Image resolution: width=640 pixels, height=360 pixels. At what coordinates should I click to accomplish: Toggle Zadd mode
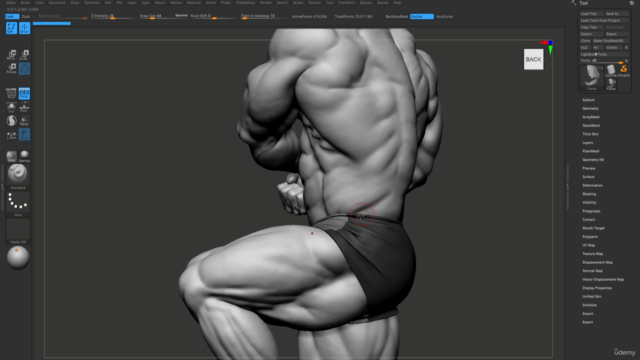(x=12, y=16)
